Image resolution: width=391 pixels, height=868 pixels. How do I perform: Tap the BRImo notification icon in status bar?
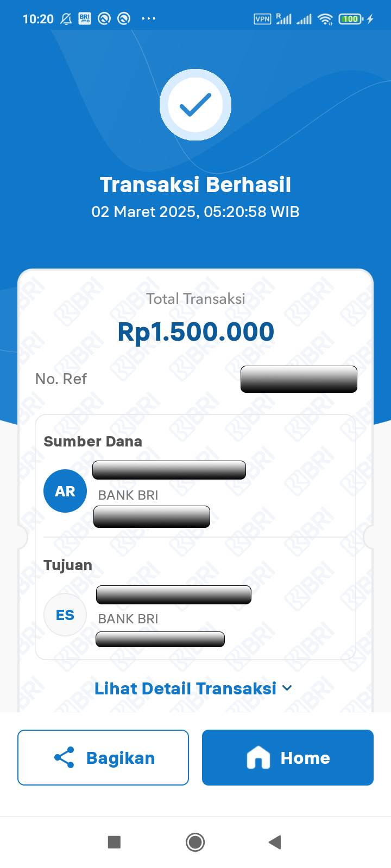click(85, 18)
